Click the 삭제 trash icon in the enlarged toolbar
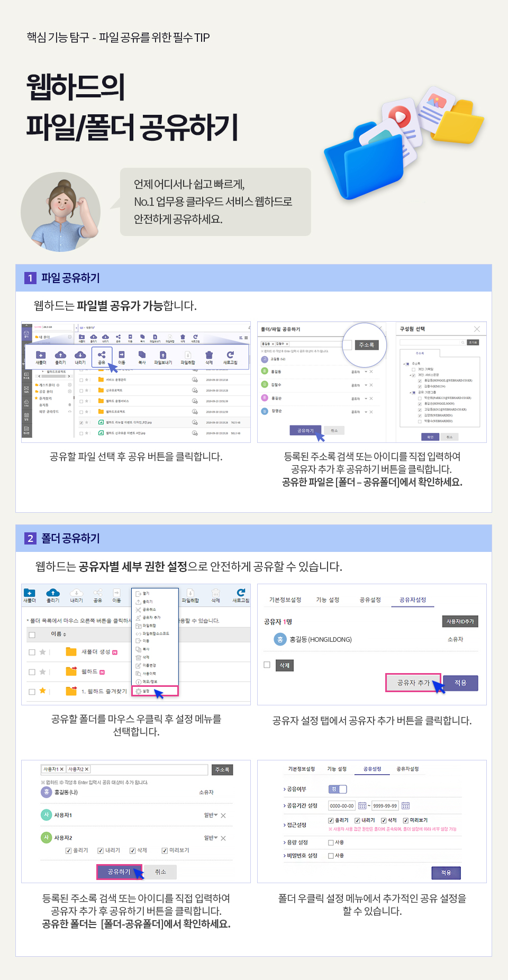The width and height of the screenshot is (508, 980). [209, 355]
